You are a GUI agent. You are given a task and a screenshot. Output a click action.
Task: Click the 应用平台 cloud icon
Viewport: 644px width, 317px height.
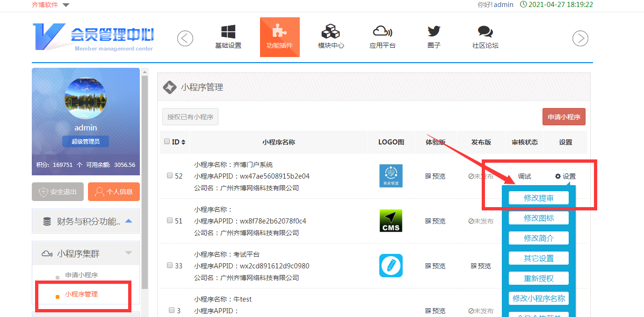(x=382, y=32)
